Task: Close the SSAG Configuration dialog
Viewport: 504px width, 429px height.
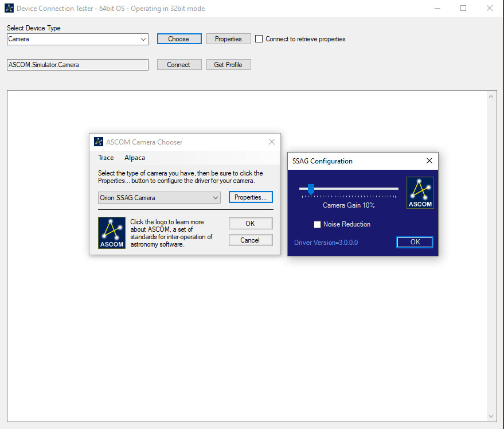Action: click(x=429, y=161)
